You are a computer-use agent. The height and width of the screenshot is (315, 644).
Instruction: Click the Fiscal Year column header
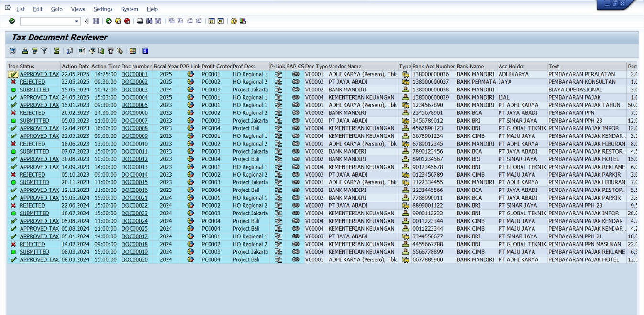(x=166, y=67)
